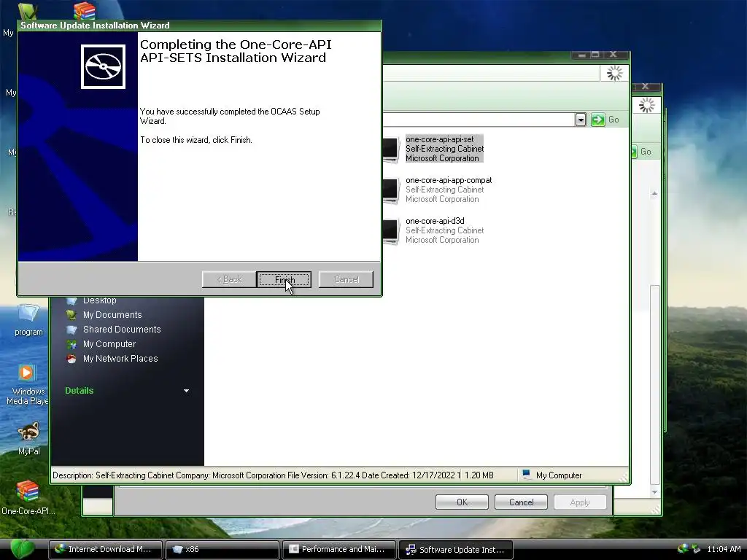Click OK in the rear dialog

[462, 502]
